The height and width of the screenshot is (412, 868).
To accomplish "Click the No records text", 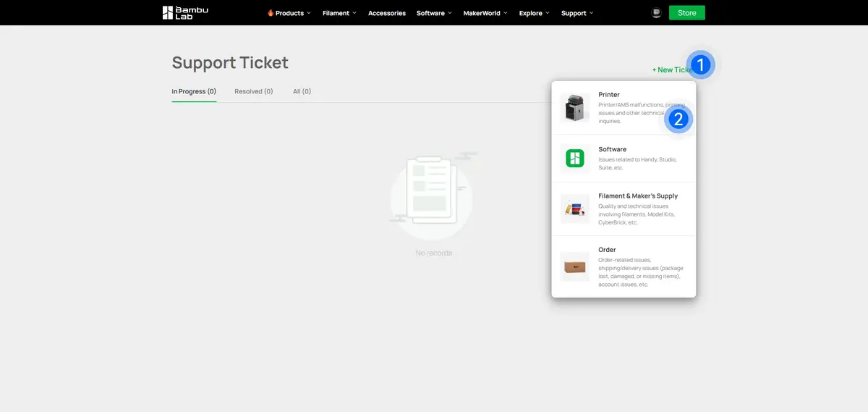I will click(x=434, y=253).
